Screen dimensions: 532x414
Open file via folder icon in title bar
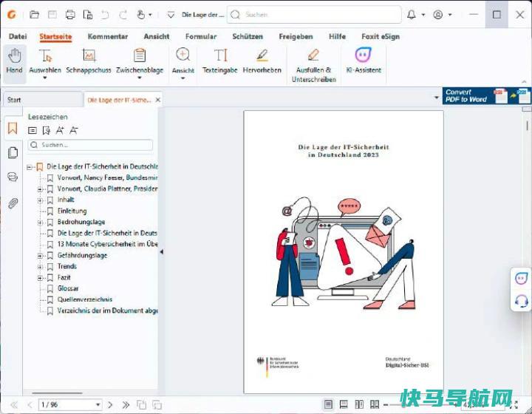(x=34, y=15)
